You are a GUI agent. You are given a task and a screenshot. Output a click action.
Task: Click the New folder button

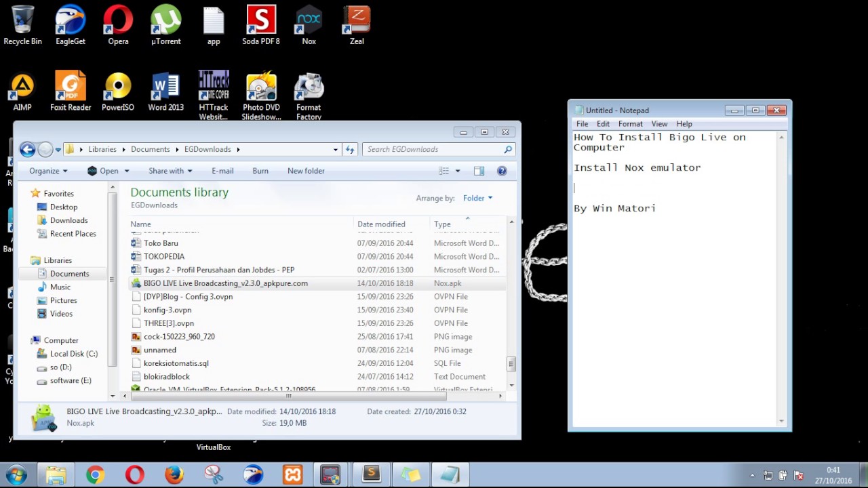[306, 171]
